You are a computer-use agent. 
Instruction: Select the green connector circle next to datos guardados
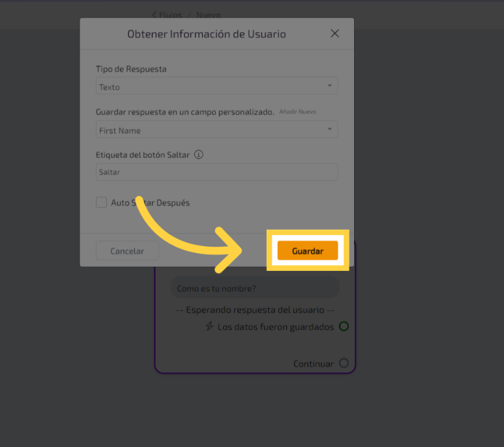[344, 326]
